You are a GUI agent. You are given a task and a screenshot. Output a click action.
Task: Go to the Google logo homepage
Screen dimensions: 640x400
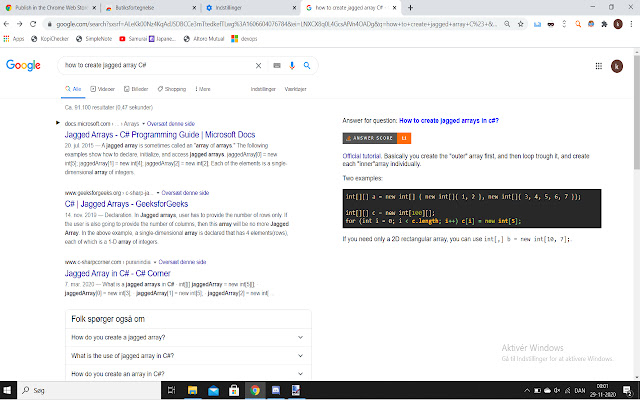pyautogui.click(x=23, y=65)
